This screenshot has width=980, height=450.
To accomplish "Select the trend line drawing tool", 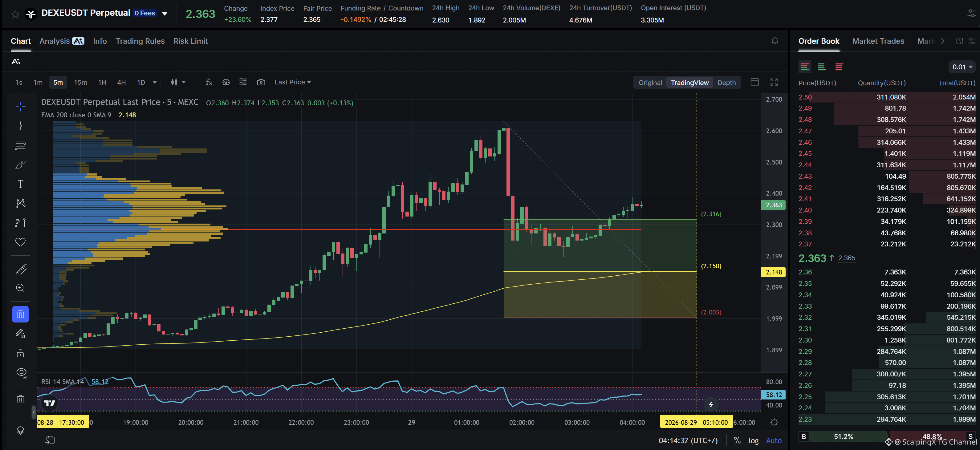I will (x=21, y=126).
